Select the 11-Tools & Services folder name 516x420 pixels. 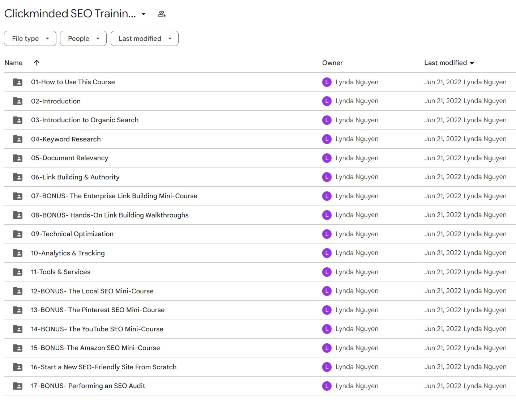[61, 272]
